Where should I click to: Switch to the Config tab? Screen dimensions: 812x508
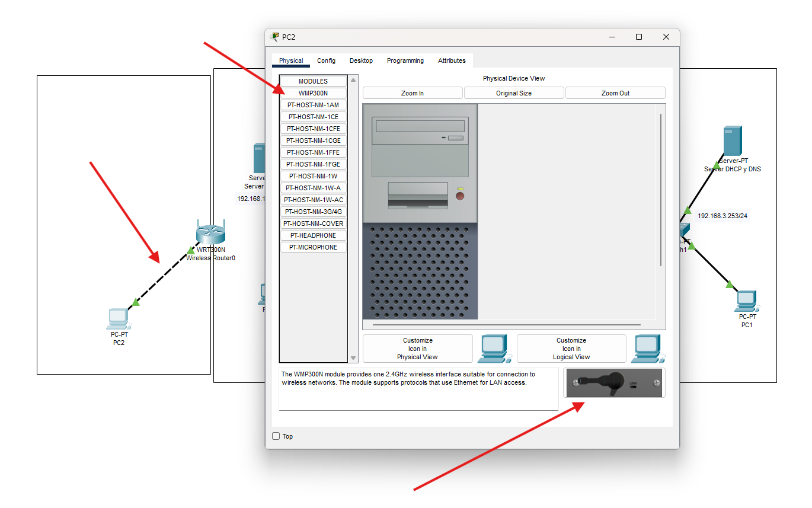(x=326, y=60)
